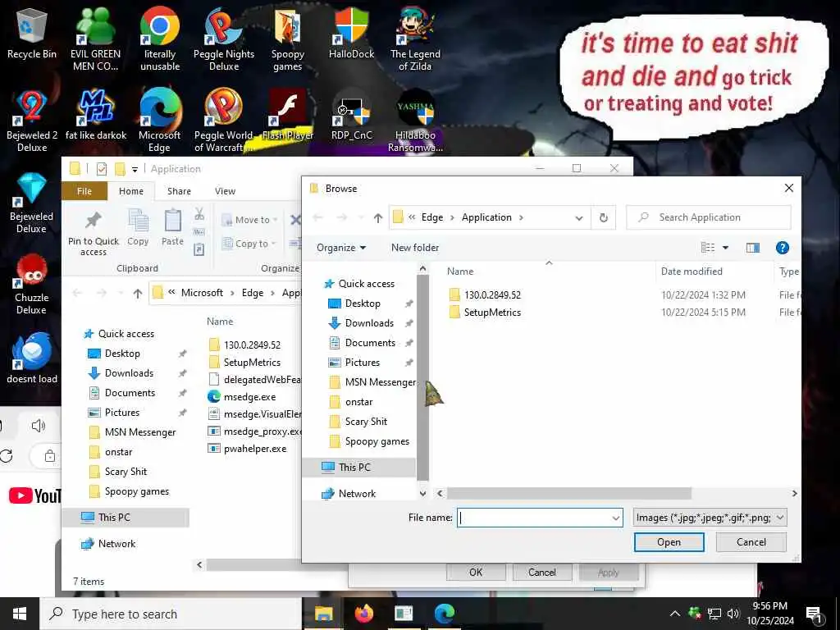The height and width of the screenshot is (630, 840).
Task: Click the Pin to Quick access icon
Action: 94,220
